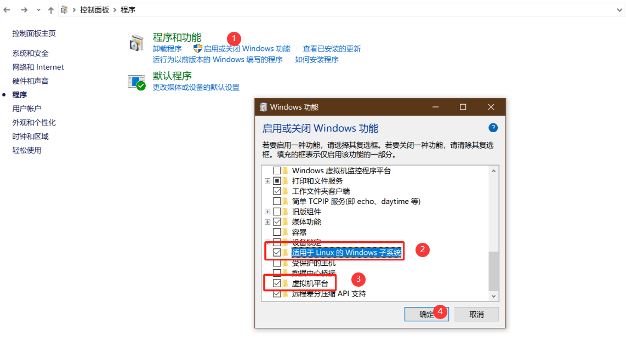626x364 pixels.
Task: Toggle 打印和文件服务 checkbox
Action: [x=277, y=181]
